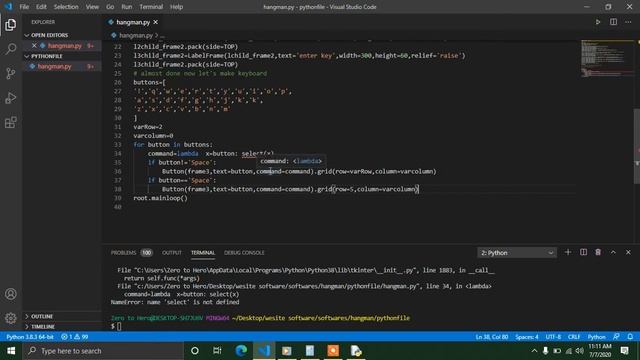The height and width of the screenshot is (360, 640).
Task: Open the Search view in activity bar
Action: 11,49
